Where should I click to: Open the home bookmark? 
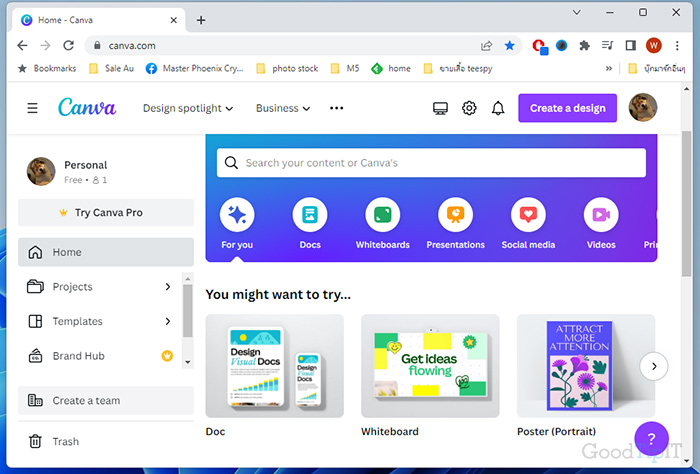point(391,68)
